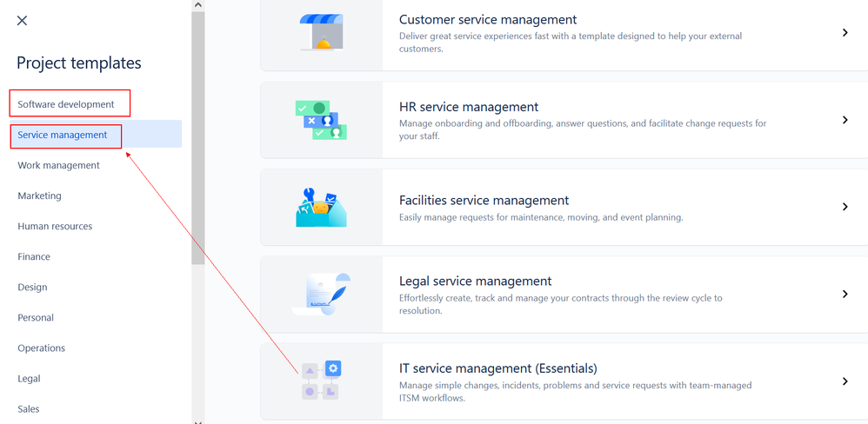Select Software development category
The width and height of the screenshot is (868, 424).
pos(66,104)
